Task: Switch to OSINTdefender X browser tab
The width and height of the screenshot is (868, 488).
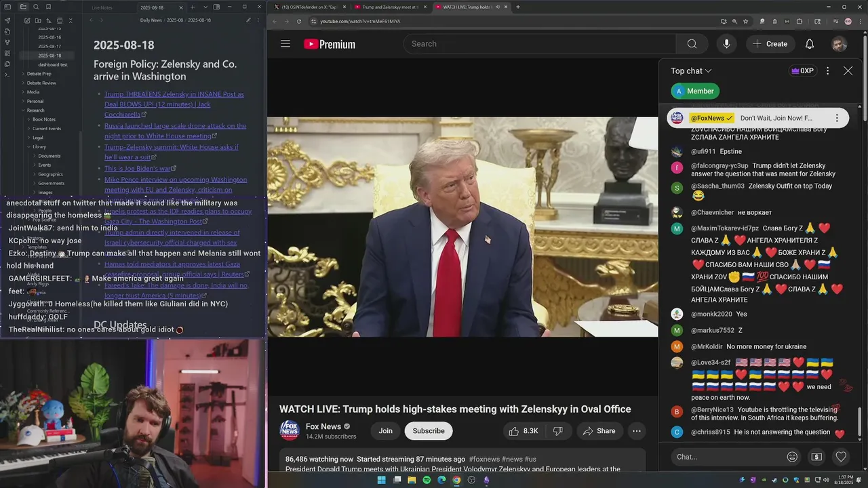Action: pyautogui.click(x=309, y=7)
